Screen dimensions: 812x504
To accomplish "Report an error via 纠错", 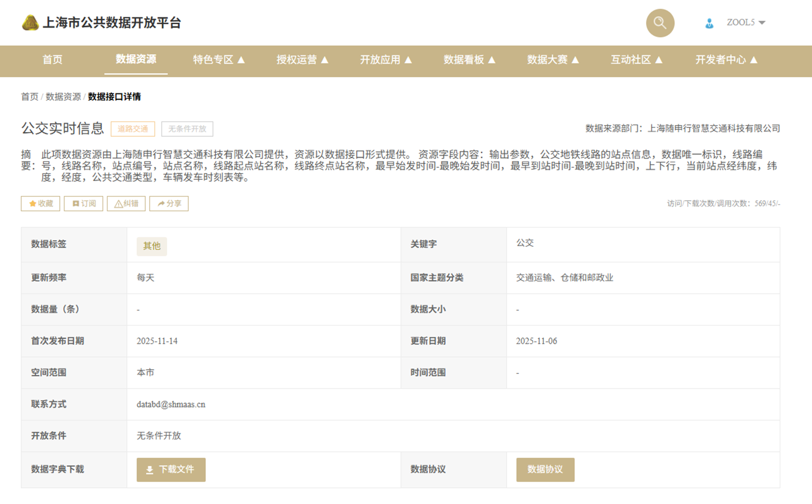I will pyautogui.click(x=126, y=204).
